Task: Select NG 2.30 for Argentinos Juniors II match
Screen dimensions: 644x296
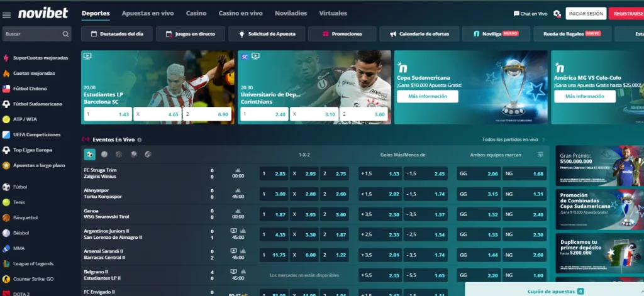Action: (x=525, y=235)
